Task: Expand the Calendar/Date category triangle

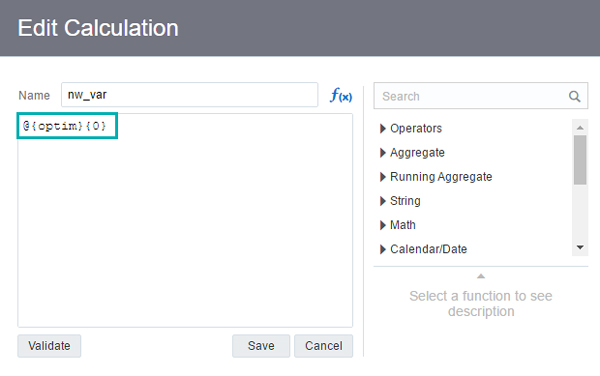Action: [x=382, y=249]
